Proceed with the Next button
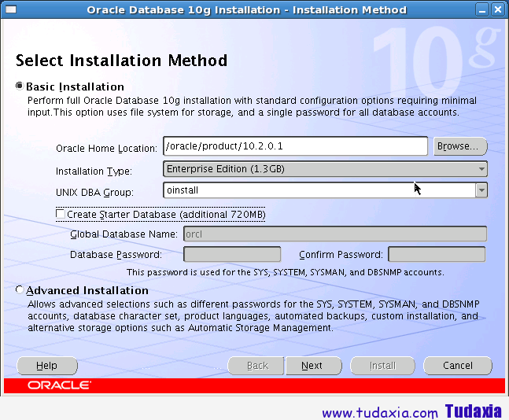Viewport: 509px width, 420px height. [x=314, y=366]
